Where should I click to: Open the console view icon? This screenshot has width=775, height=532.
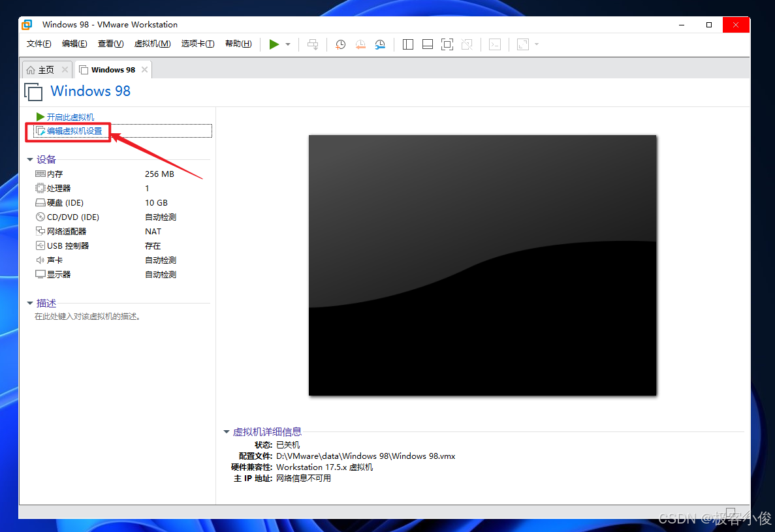(x=495, y=44)
